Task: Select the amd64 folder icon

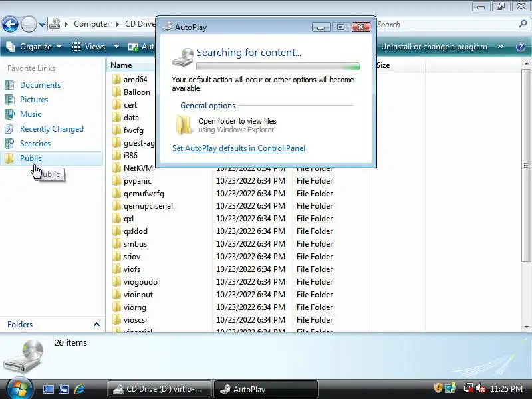Action: 116,79
